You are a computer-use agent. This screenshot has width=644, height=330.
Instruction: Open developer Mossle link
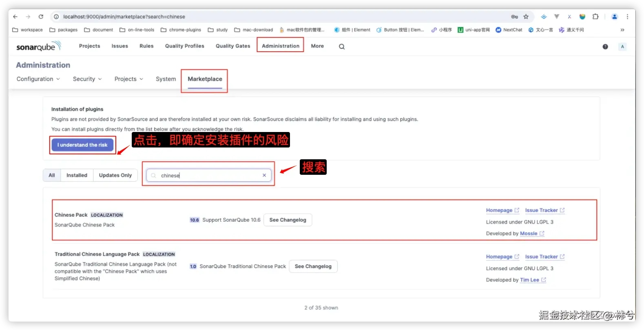[532, 233]
